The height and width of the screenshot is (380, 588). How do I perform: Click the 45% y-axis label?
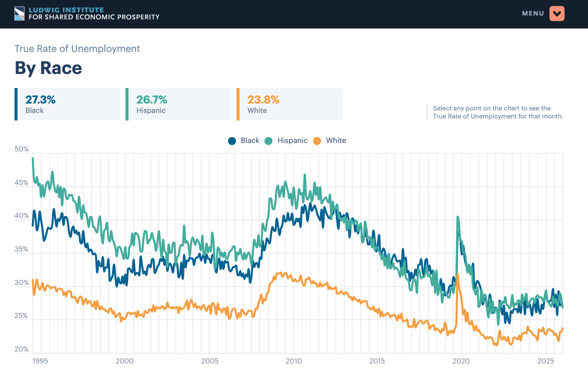[x=21, y=183]
